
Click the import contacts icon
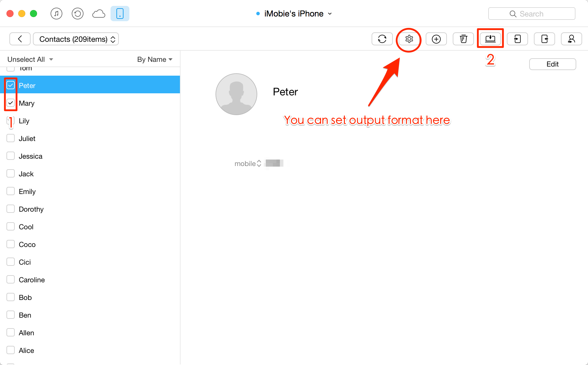click(x=517, y=39)
